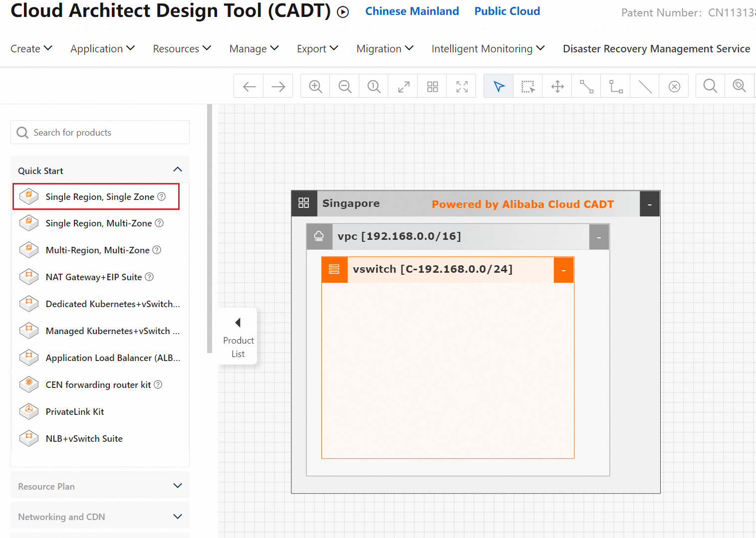Click the NLB+vSwitch Suite product icon
This screenshot has width=756, height=538.
coord(29,438)
